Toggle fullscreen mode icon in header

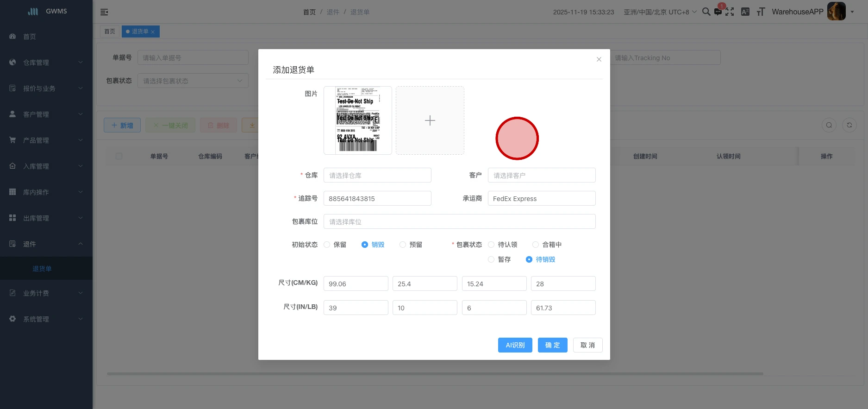point(730,12)
